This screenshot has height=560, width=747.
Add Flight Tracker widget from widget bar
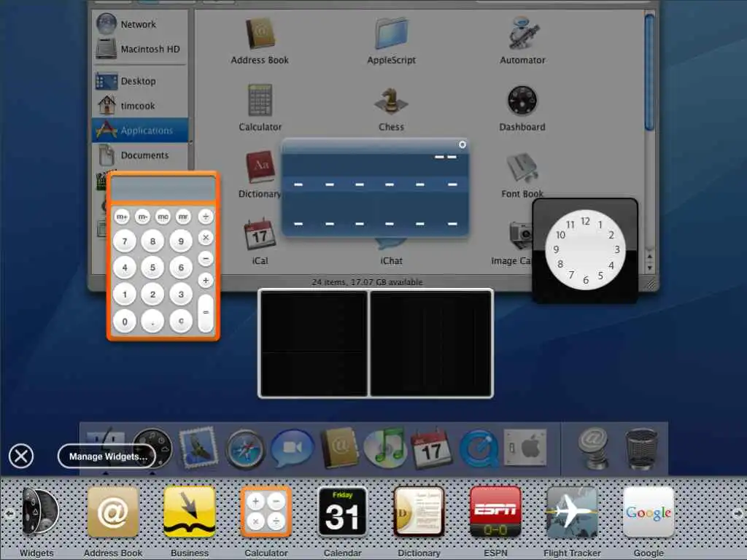click(x=572, y=512)
